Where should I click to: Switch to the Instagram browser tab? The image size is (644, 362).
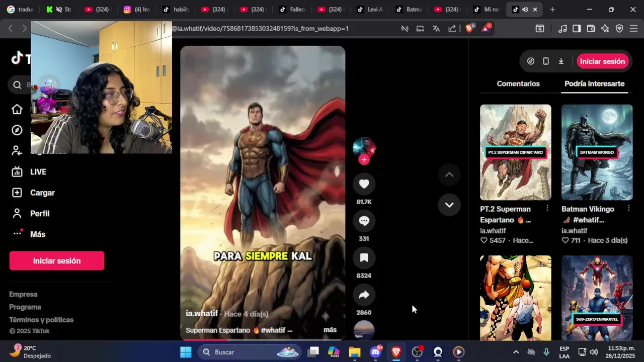click(x=137, y=10)
